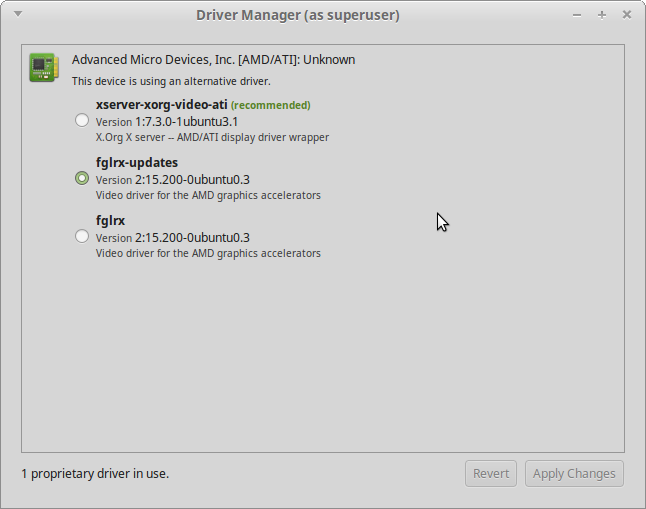This screenshot has width=646, height=509.
Task: Maximize the Driver Manager window
Action: (602, 15)
